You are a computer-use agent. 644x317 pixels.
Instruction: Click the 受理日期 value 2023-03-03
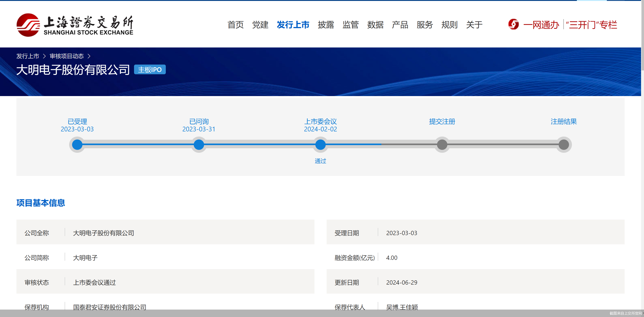pos(401,233)
